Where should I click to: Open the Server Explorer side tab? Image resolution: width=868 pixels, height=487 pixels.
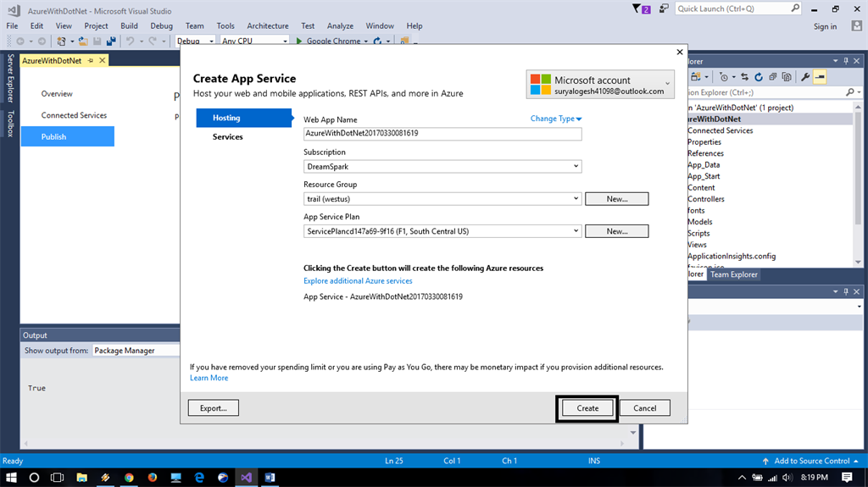point(10,78)
